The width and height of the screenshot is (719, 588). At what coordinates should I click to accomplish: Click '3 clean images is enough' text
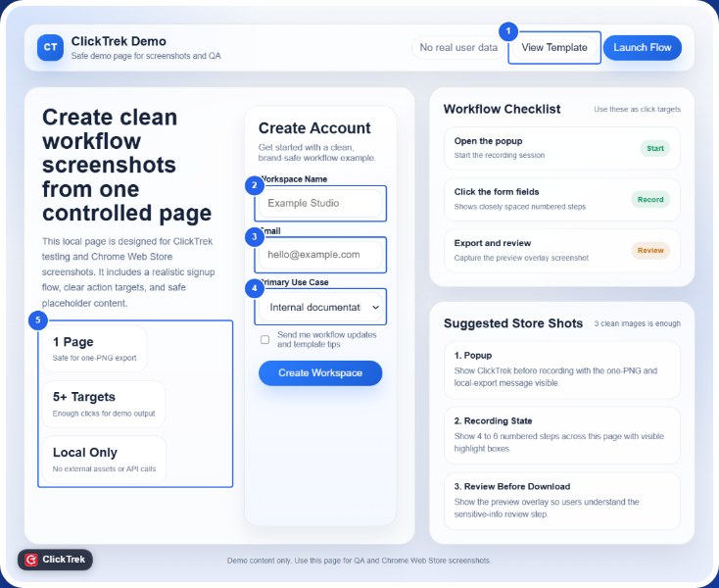(637, 323)
